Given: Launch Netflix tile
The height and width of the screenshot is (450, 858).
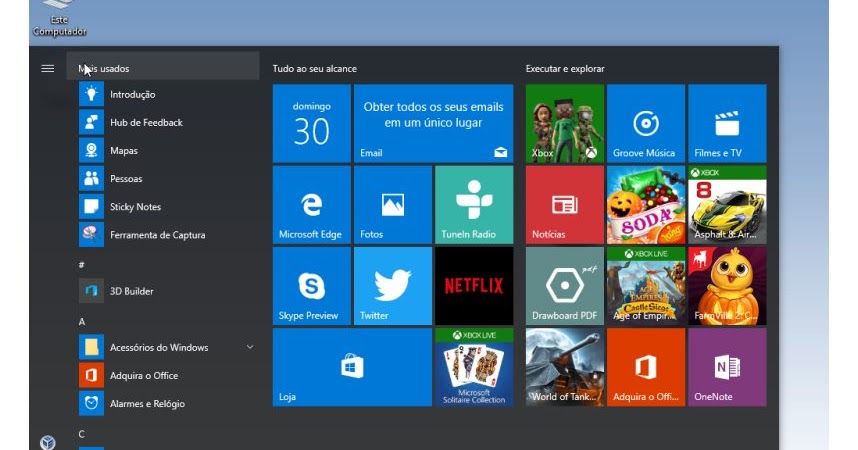Looking at the screenshot, I should (x=474, y=286).
